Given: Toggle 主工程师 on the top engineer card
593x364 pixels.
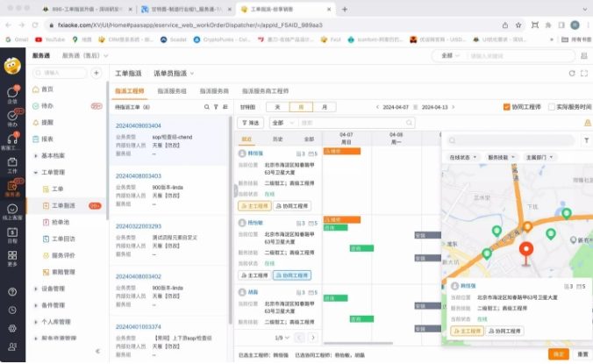Looking at the screenshot, I should click(254, 206).
